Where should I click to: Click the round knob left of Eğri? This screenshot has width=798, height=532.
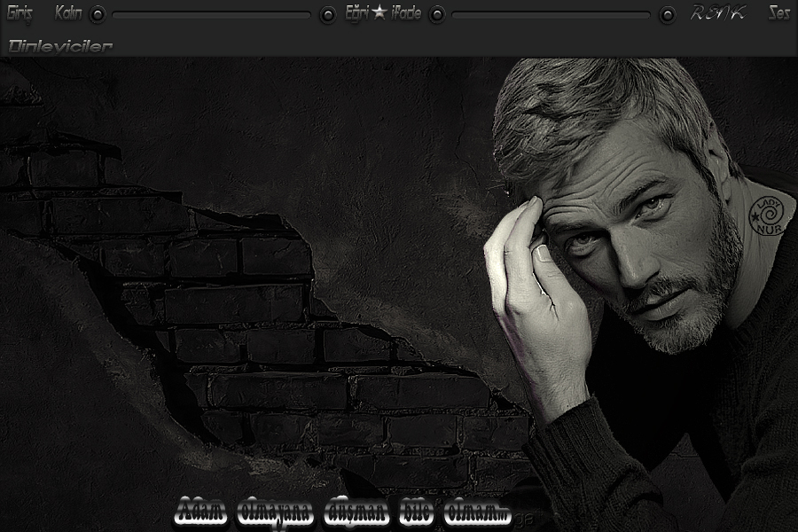click(328, 14)
